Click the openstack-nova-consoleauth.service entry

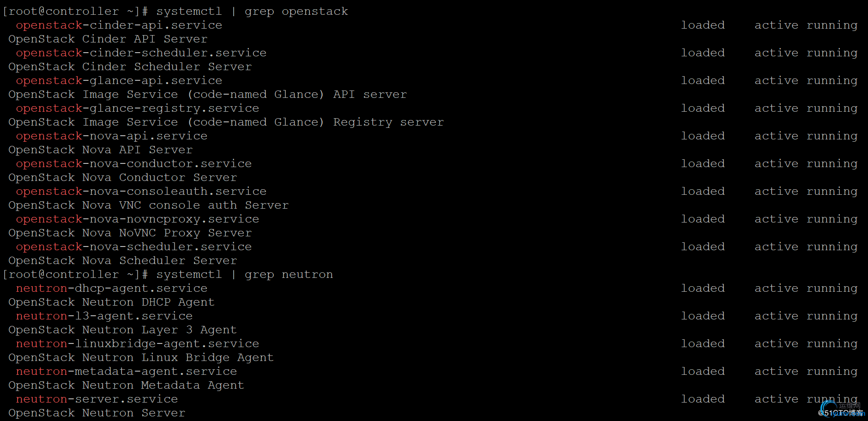click(141, 192)
